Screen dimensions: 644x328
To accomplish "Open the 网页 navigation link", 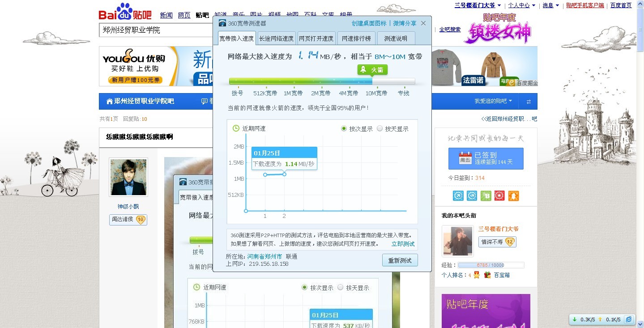I will tap(184, 15).
